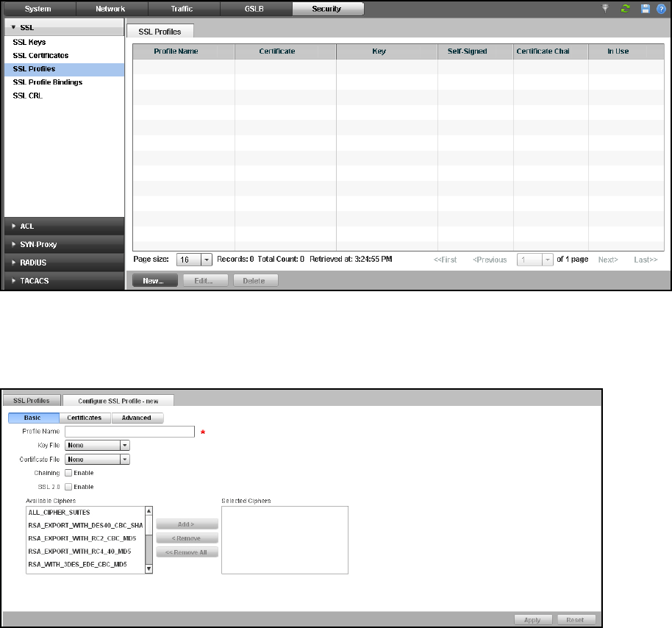
Task: Sort by Profile Name column
Action: pyautogui.click(x=183, y=51)
